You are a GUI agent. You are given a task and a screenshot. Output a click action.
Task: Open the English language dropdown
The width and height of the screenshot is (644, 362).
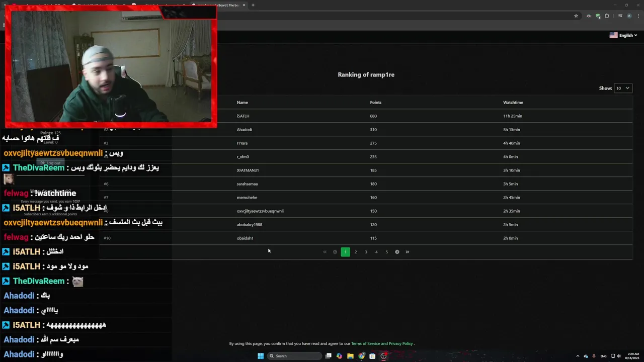(x=623, y=35)
